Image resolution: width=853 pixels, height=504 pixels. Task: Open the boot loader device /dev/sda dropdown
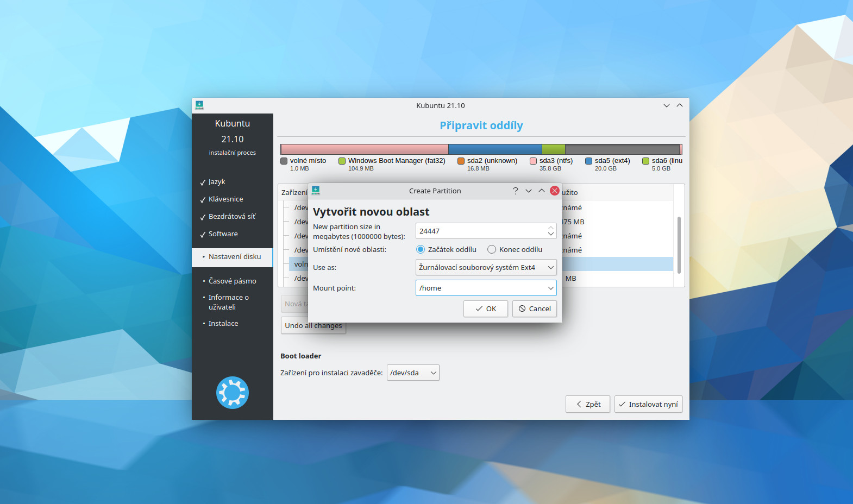click(x=413, y=373)
